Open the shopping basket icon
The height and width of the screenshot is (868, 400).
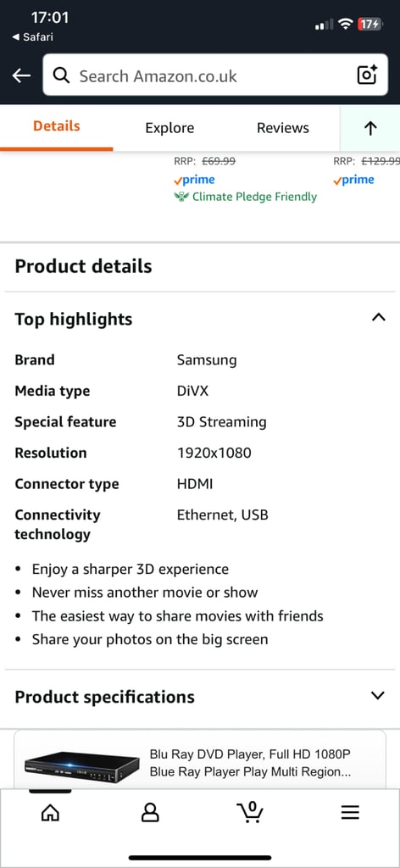[x=250, y=811]
